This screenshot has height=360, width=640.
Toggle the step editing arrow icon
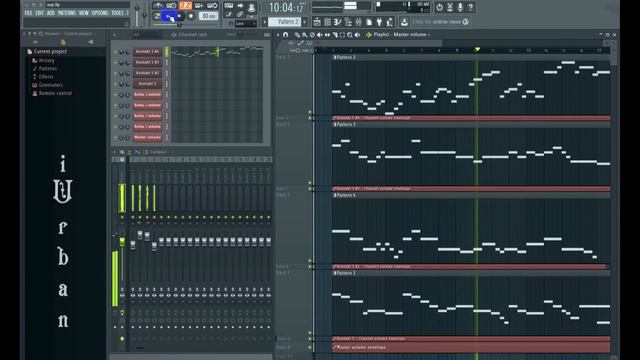point(240,6)
